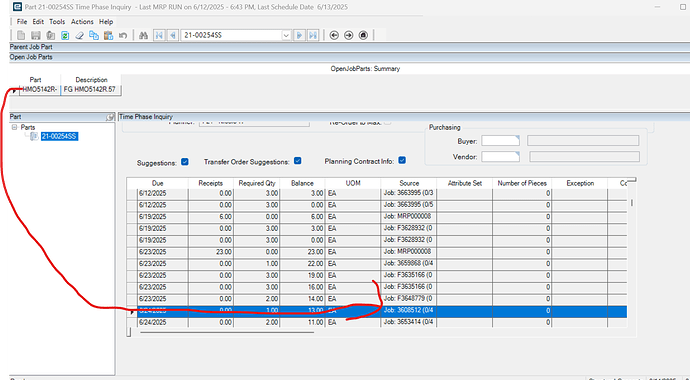Viewport: 690px width, 380px height.
Task: Open the part number 21-00254SS dropdown
Action: (286, 35)
